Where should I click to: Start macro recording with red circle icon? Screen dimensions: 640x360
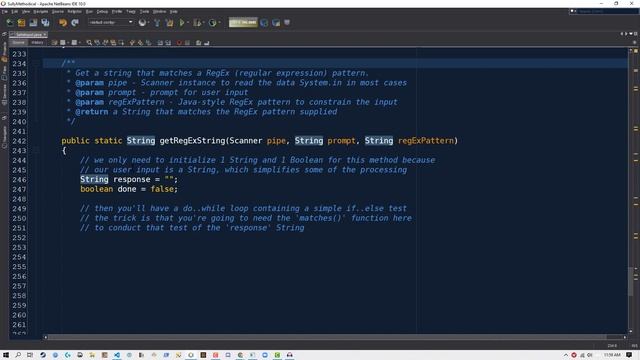[179, 42]
